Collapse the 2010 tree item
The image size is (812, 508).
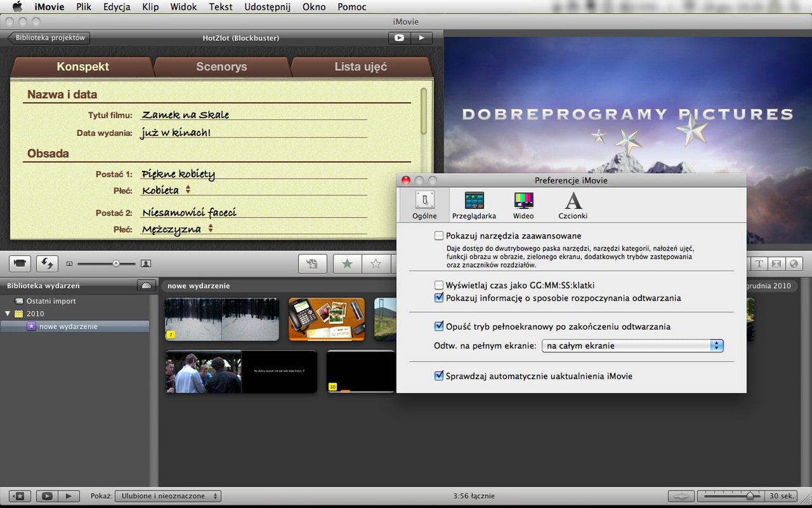point(6,314)
